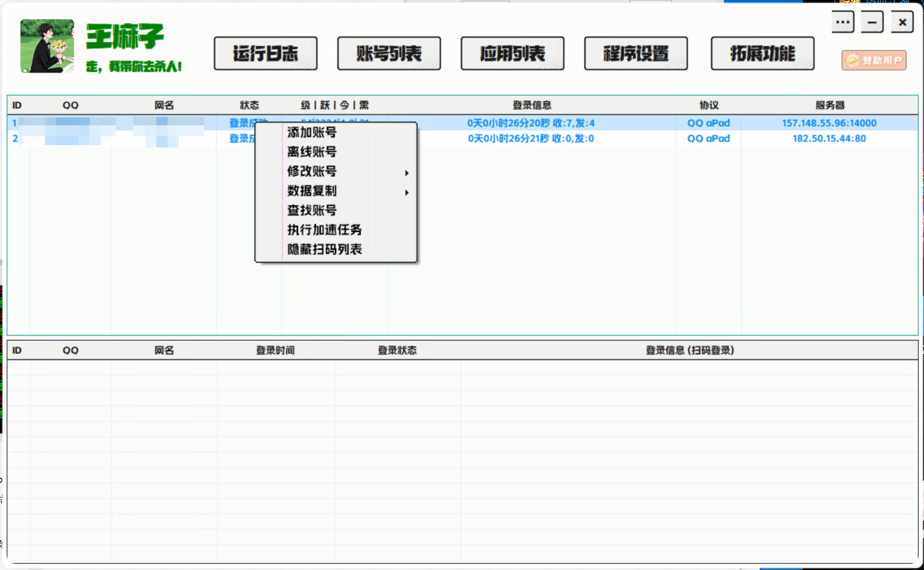Screen dimensions: 924x570
Task: Toggle 隐藏扫码列表 menu option
Action: (324, 250)
